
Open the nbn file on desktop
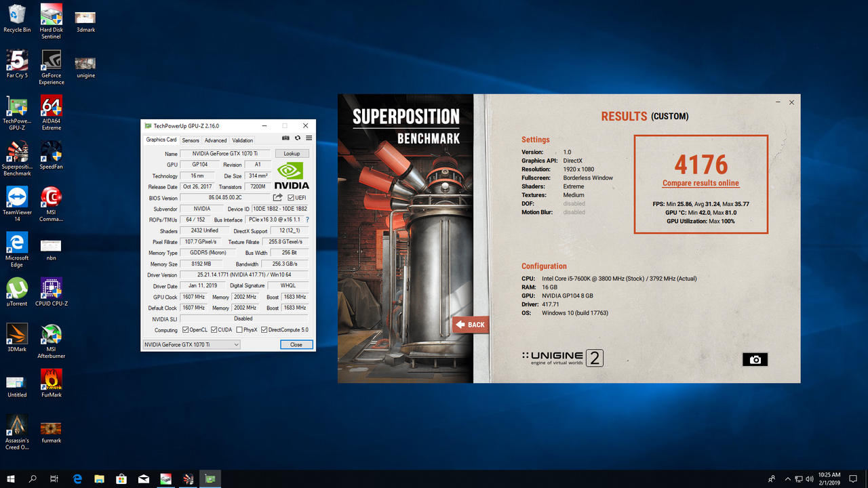point(52,249)
